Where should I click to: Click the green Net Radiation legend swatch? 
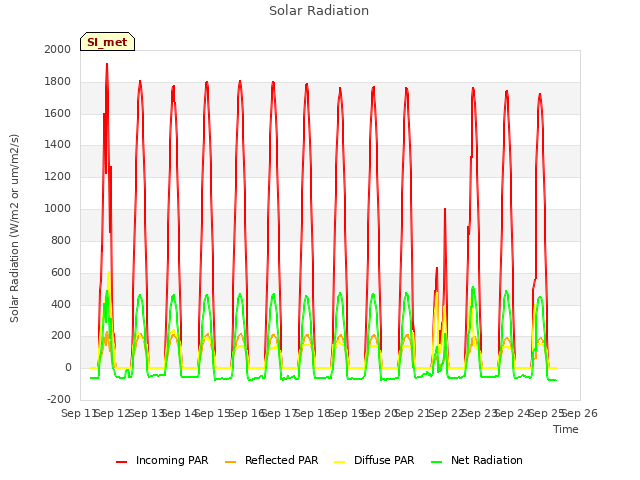point(437,462)
